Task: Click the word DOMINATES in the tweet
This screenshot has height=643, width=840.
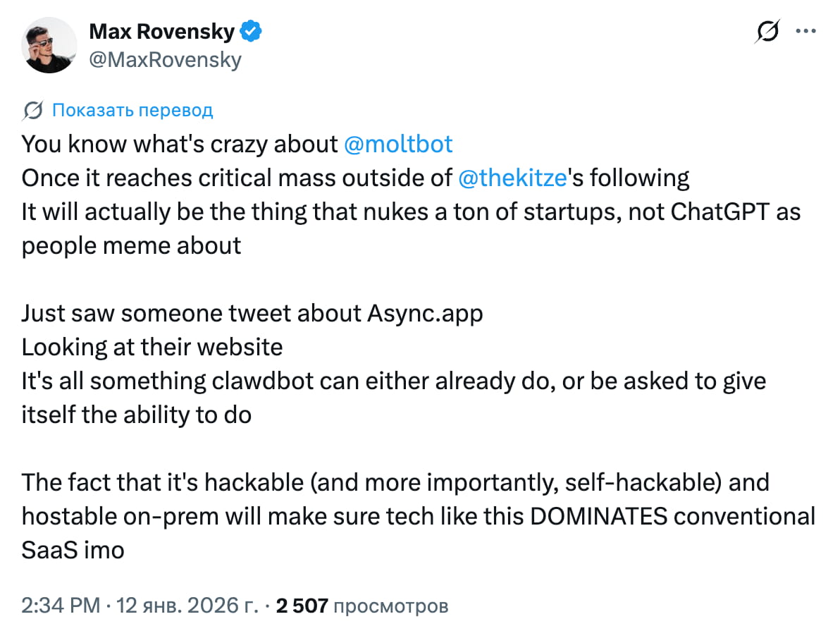Action: pos(598,516)
